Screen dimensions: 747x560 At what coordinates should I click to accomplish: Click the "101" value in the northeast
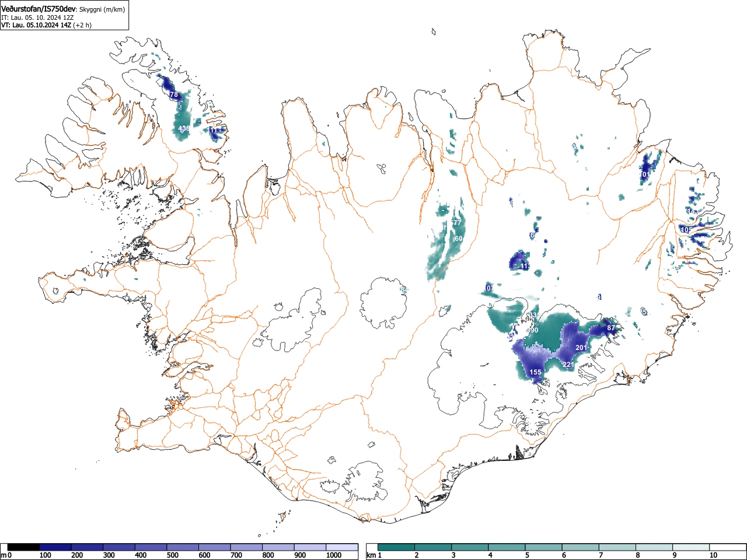click(x=645, y=174)
